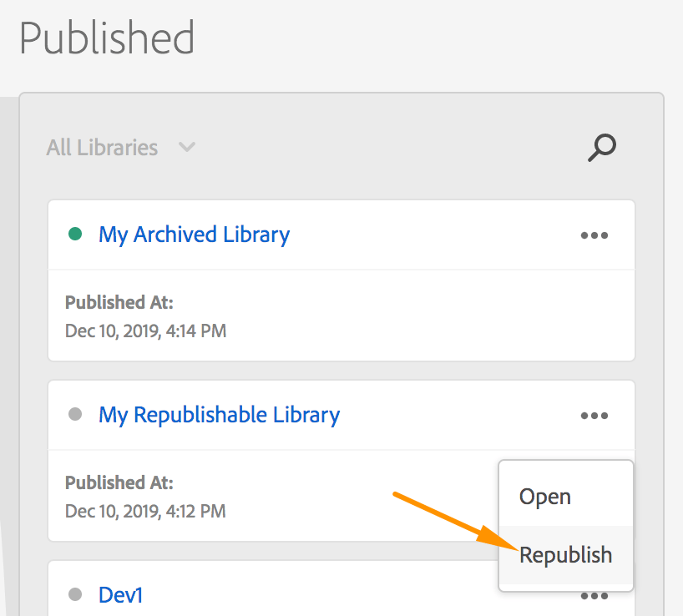Viewport: 683px width, 616px height.
Task: Click the green status dot on My Archived Library
Action: point(76,235)
